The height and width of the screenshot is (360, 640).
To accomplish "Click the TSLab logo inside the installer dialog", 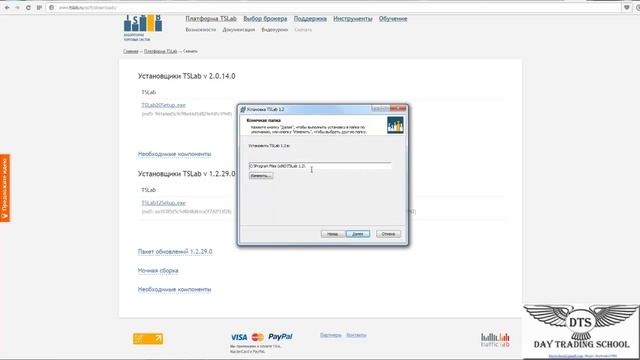I will tap(395, 125).
